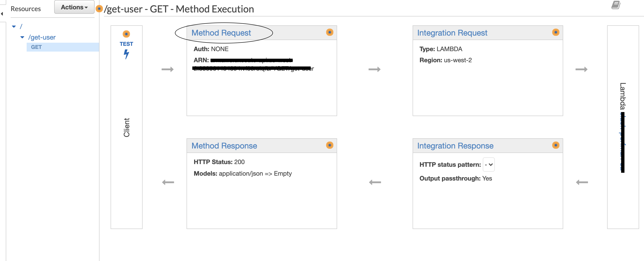
Task: Open Method Response settings
Action: click(x=224, y=146)
